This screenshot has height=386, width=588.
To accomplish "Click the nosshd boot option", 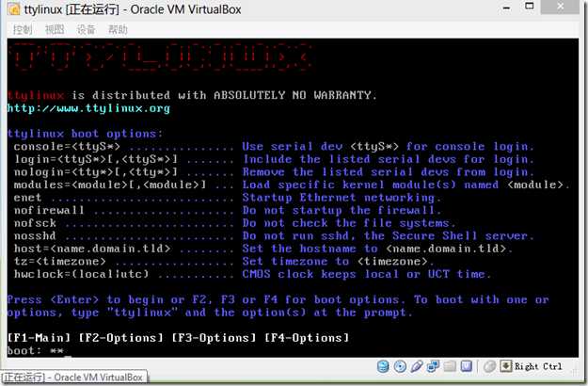I will (35, 236).
